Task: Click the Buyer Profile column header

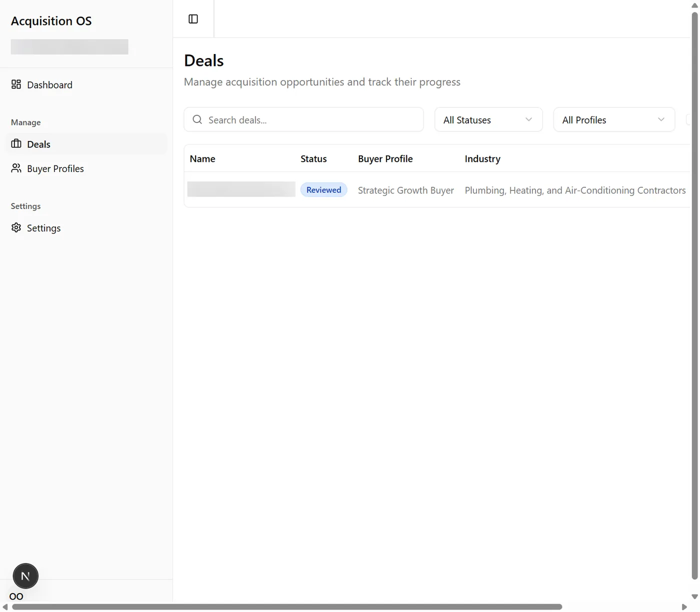Action: 385,159
